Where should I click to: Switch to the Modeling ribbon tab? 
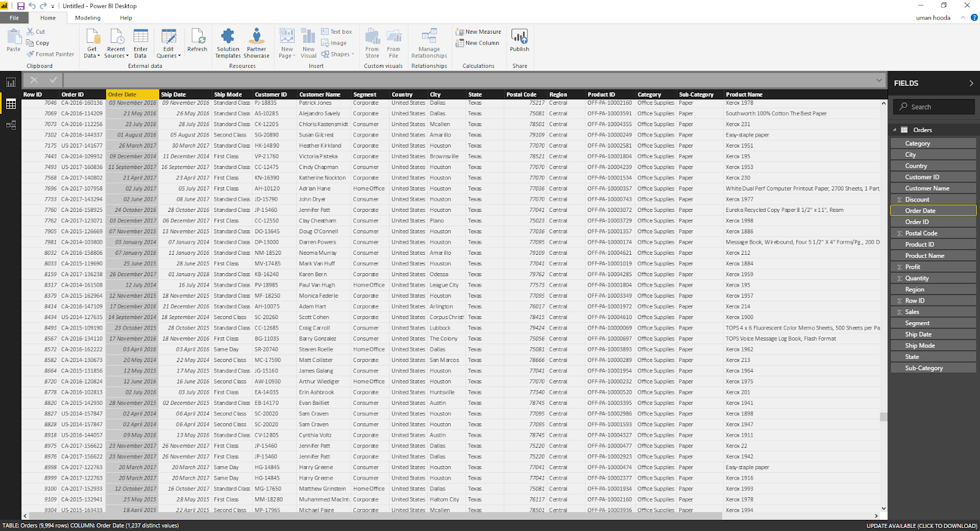pyautogui.click(x=88, y=18)
